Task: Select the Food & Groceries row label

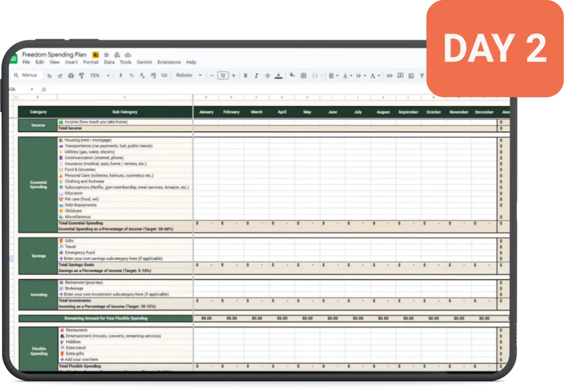Action: [80, 169]
